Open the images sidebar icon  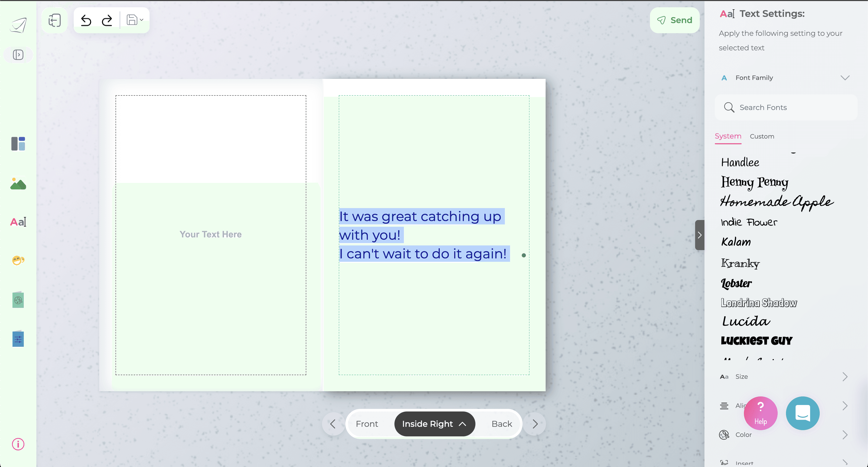pos(18,184)
